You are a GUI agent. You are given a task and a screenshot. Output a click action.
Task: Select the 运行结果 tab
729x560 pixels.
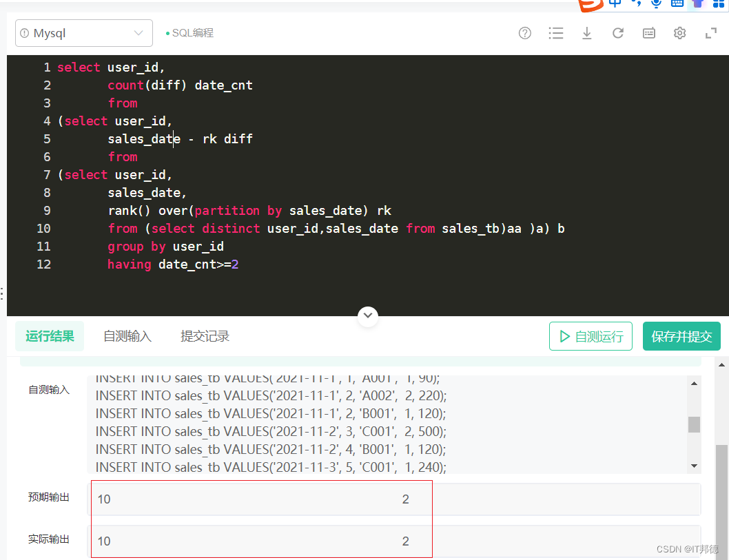pos(50,336)
